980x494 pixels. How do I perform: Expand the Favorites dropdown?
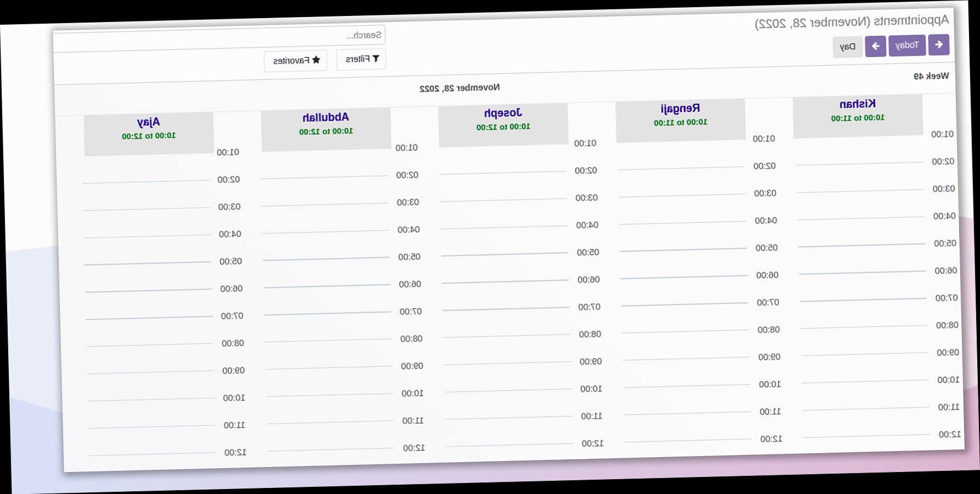296,61
